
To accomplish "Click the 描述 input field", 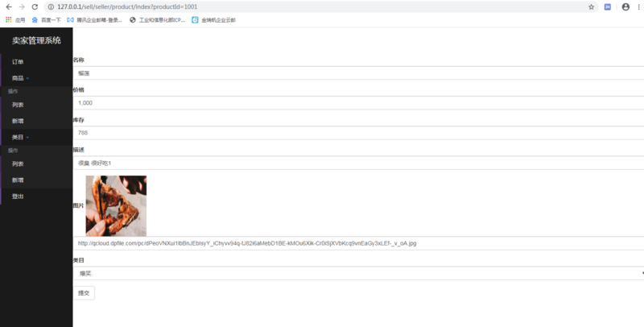I will click(x=358, y=163).
